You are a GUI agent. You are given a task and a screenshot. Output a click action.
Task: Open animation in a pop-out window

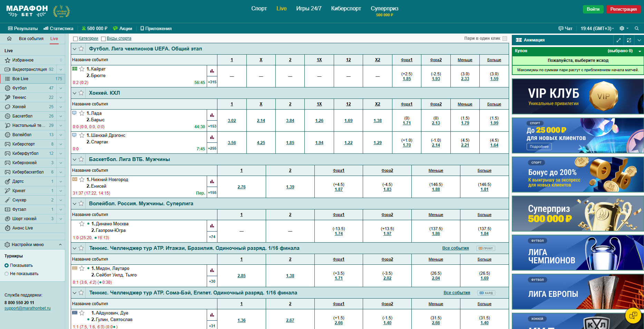(629, 40)
